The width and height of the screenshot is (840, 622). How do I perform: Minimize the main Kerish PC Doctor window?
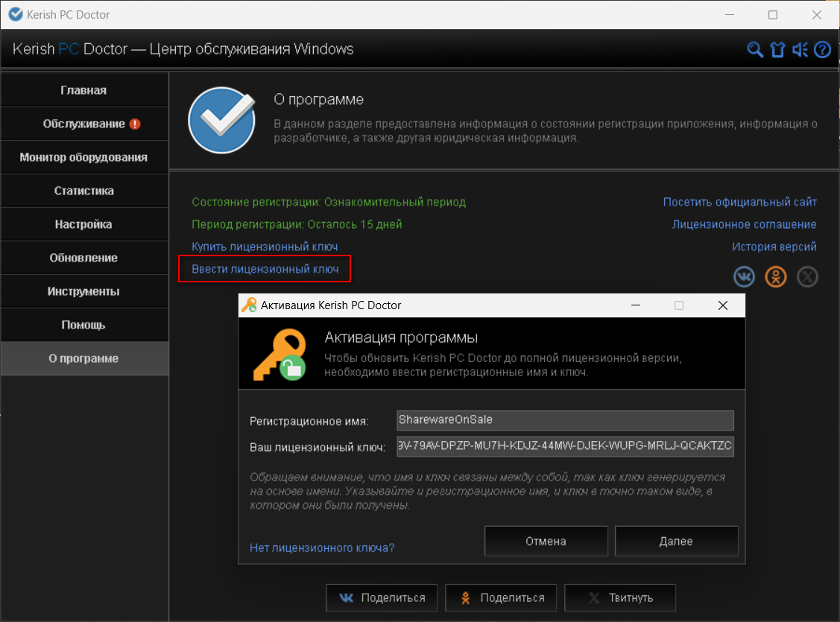click(x=729, y=14)
